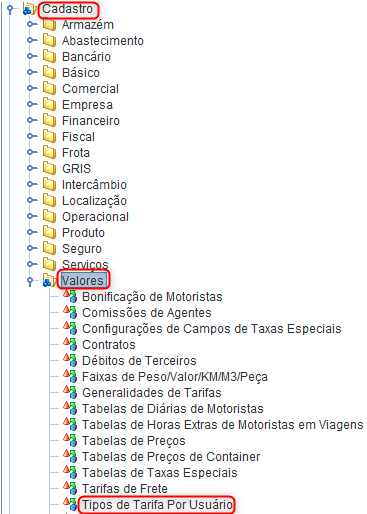Click the Bonificação de Motoristas item icon
The height and width of the screenshot is (514, 367).
(x=70, y=296)
